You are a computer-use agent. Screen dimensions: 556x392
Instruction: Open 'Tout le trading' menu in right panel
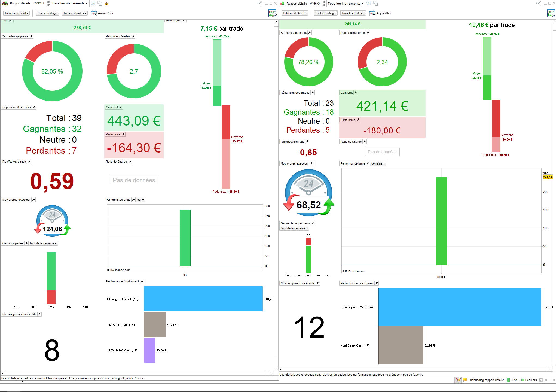coord(326,13)
